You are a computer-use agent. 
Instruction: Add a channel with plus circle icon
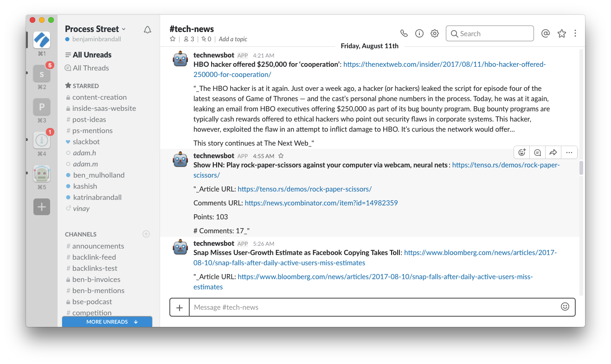pyautogui.click(x=146, y=234)
